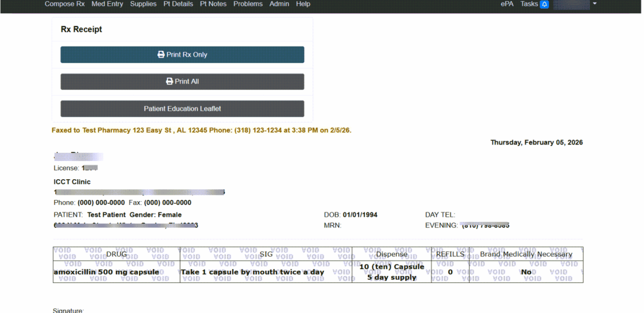Click the printer icon on Print Rx Only
The image size is (644, 313).
(x=161, y=55)
